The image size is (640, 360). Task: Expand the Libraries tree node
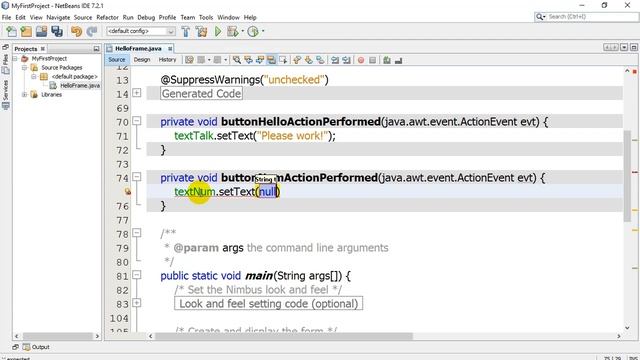click(25, 94)
